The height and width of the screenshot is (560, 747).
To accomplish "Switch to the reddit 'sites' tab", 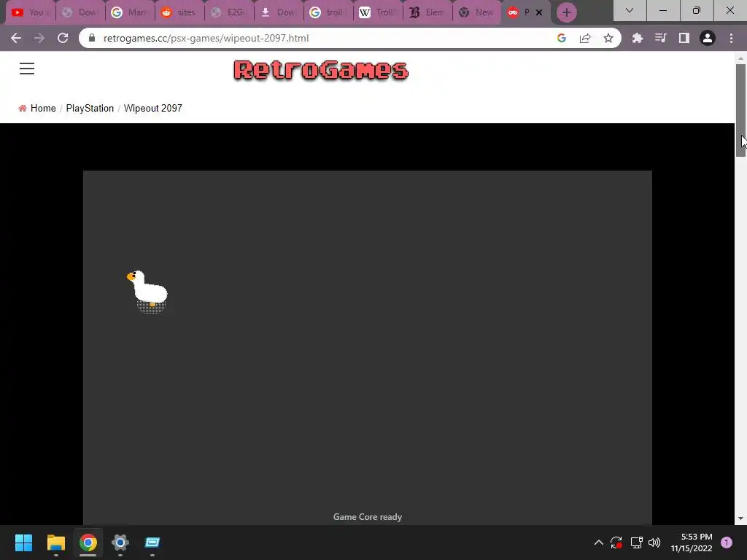I will [x=179, y=12].
